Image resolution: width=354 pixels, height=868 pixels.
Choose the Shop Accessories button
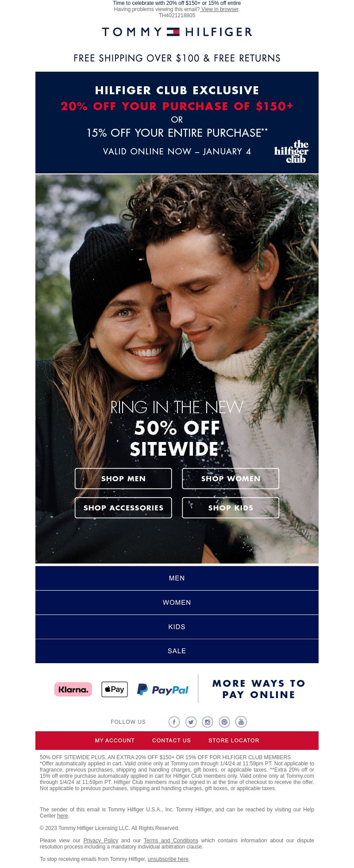click(x=123, y=508)
